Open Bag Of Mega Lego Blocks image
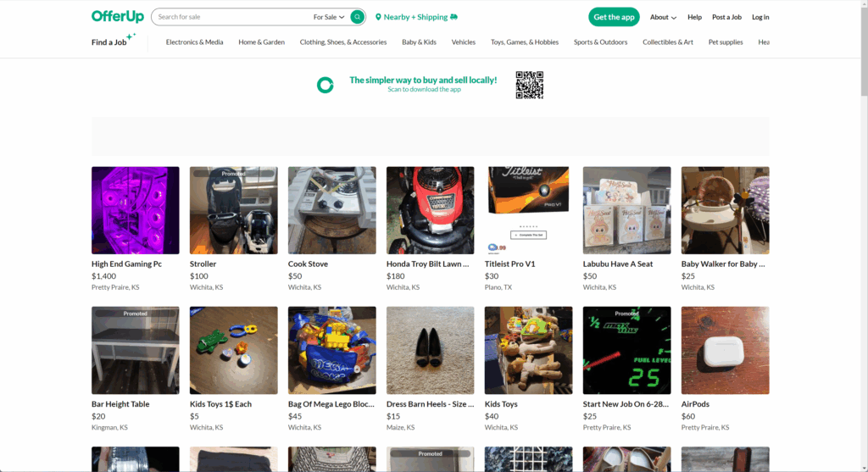The height and width of the screenshot is (472, 868). coord(331,350)
